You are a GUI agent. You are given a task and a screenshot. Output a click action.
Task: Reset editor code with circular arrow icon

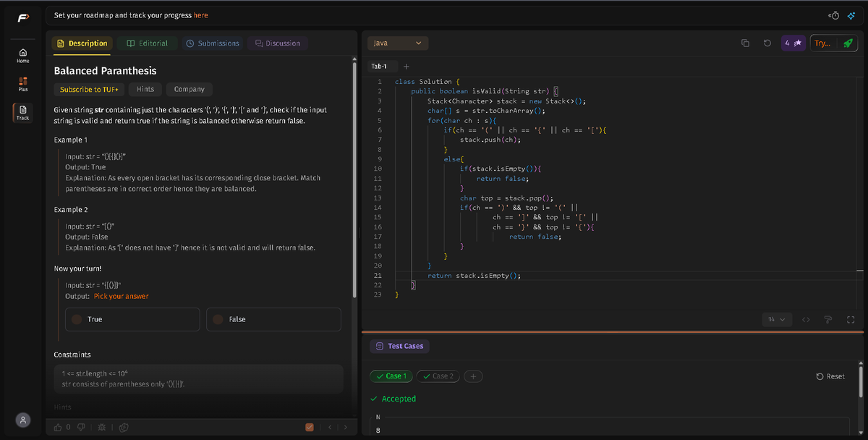point(767,43)
